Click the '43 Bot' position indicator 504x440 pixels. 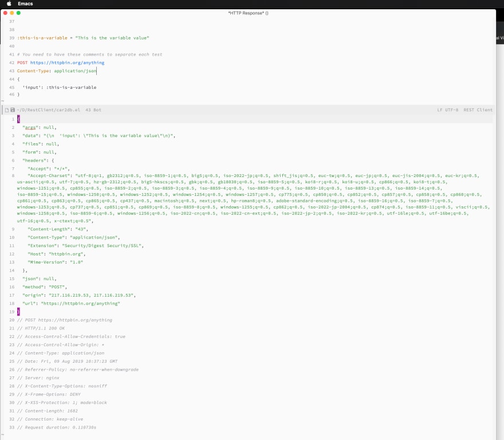[x=93, y=110]
